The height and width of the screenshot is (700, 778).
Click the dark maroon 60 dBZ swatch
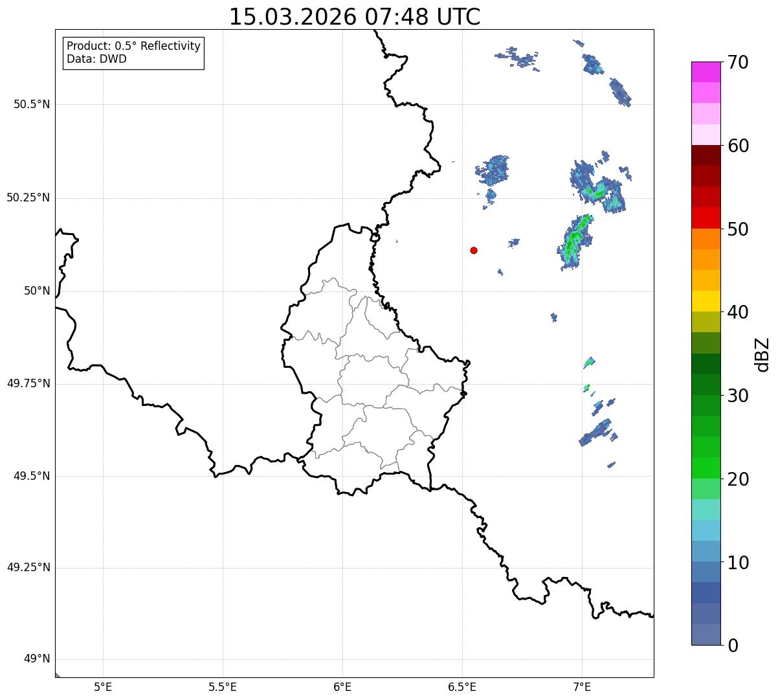pyautogui.click(x=706, y=155)
